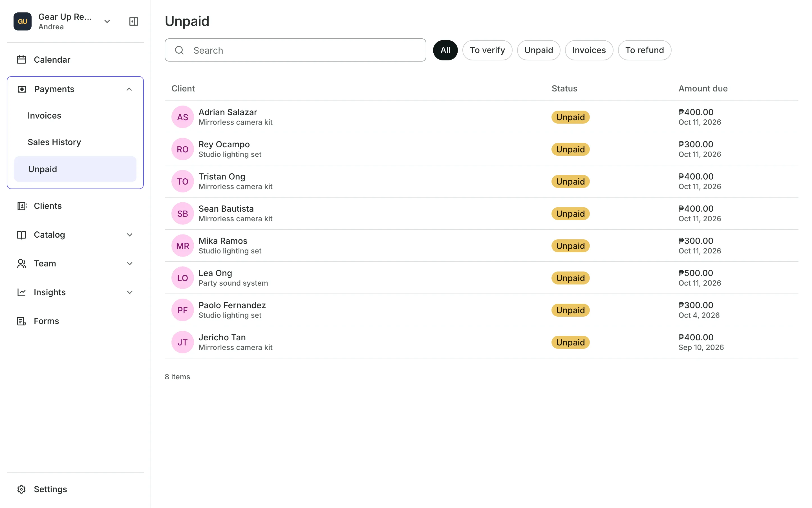
Task: Click Rey Ocampo's RO avatar
Action: click(182, 149)
